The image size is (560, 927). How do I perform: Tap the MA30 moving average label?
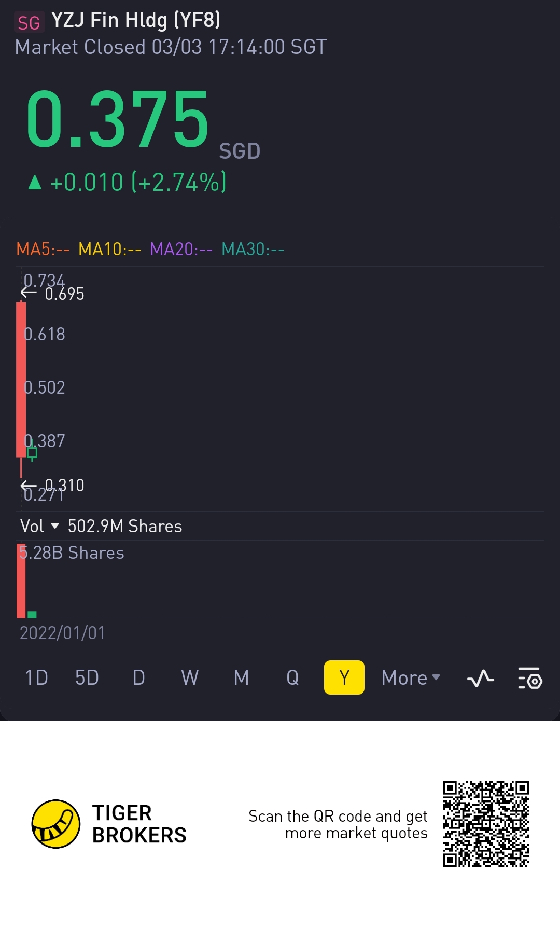253,249
